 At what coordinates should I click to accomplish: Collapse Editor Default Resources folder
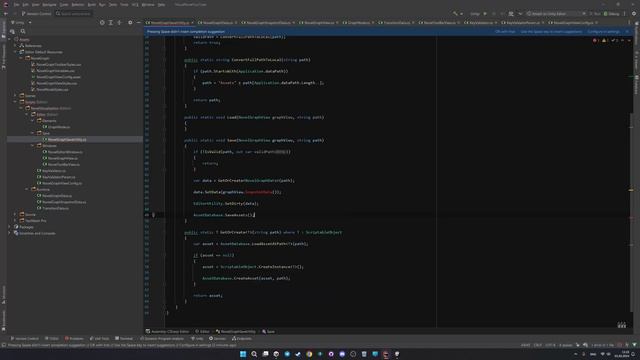click(x=16, y=52)
